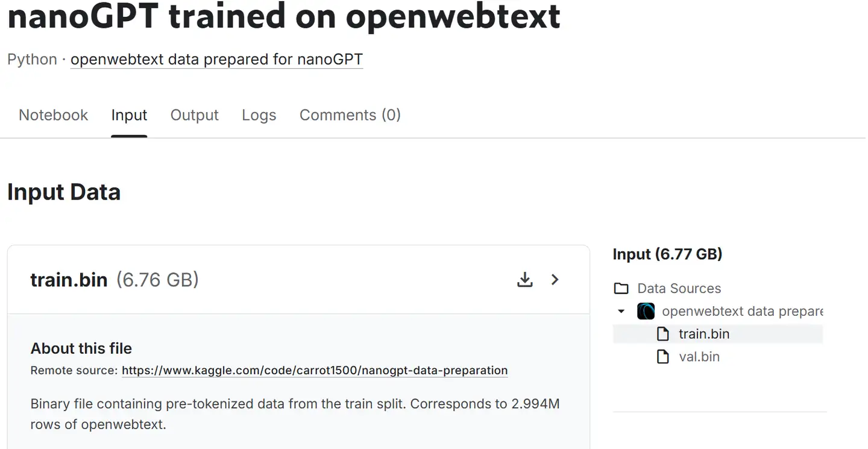Click the file icon beside val.bin
This screenshot has height=449, width=868.
(x=662, y=357)
